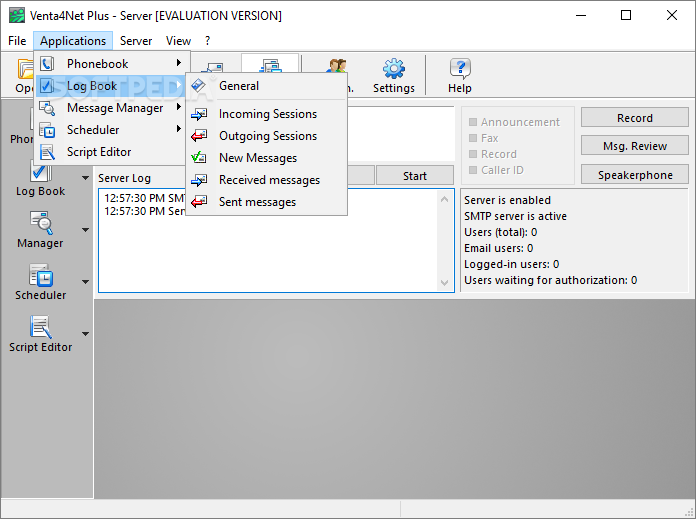Choose Incoming Sessions

point(266,114)
